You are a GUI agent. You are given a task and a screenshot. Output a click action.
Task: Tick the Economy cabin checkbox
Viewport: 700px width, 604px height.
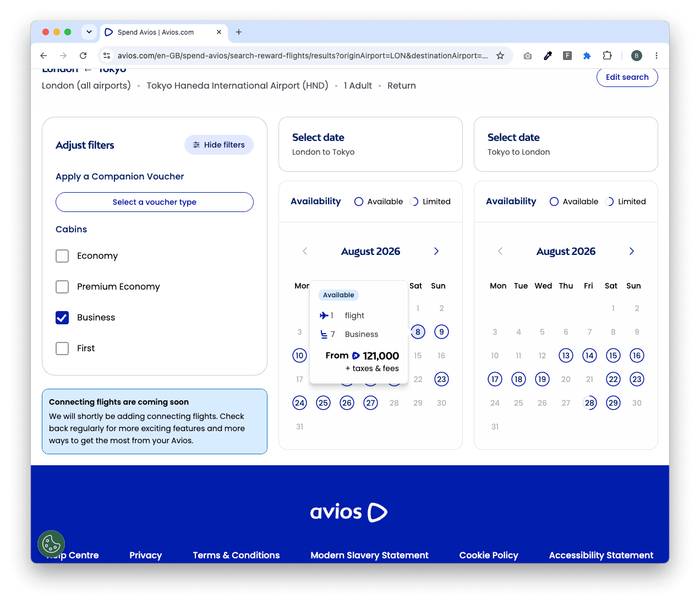tap(62, 256)
